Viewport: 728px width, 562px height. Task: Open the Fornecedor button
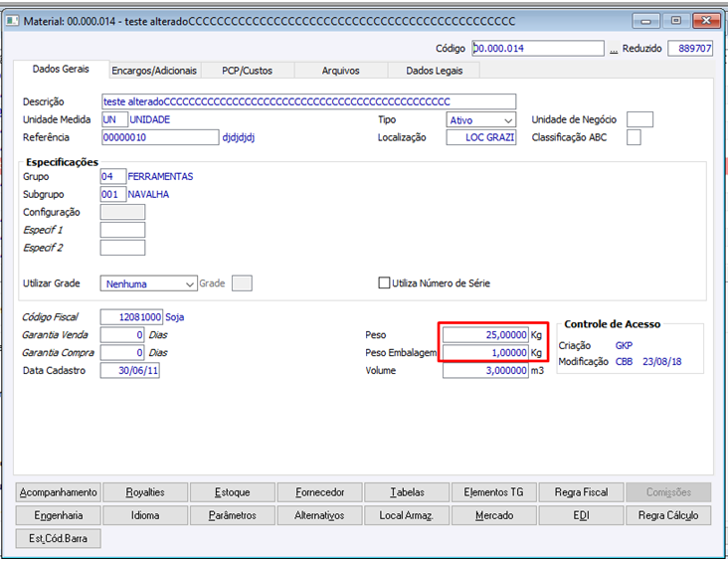tap(319, 492)
